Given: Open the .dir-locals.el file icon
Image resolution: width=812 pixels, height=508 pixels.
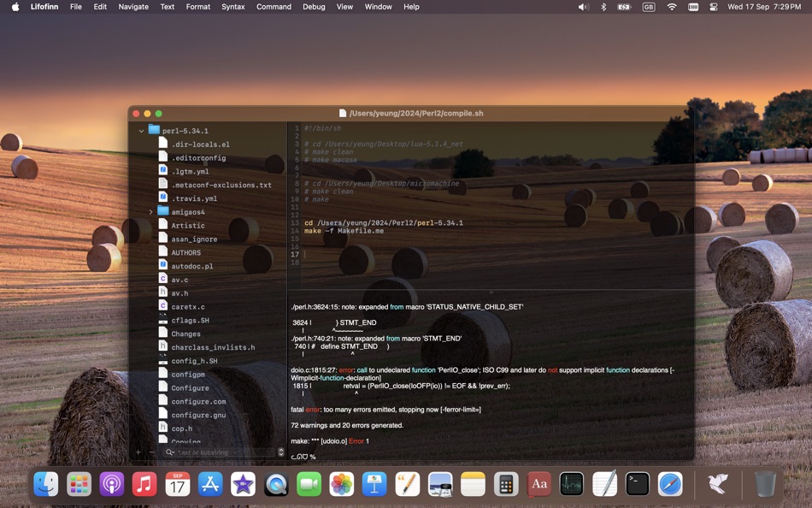Looking at the screenshot, I should point(162,144).
